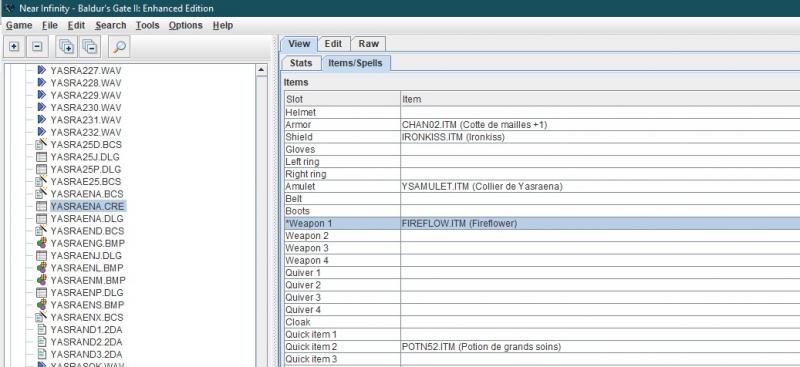This screenshot has height=367, width=800.
Task: Click the script icon of YASRAEND.BCS
Action: (42, 231)
